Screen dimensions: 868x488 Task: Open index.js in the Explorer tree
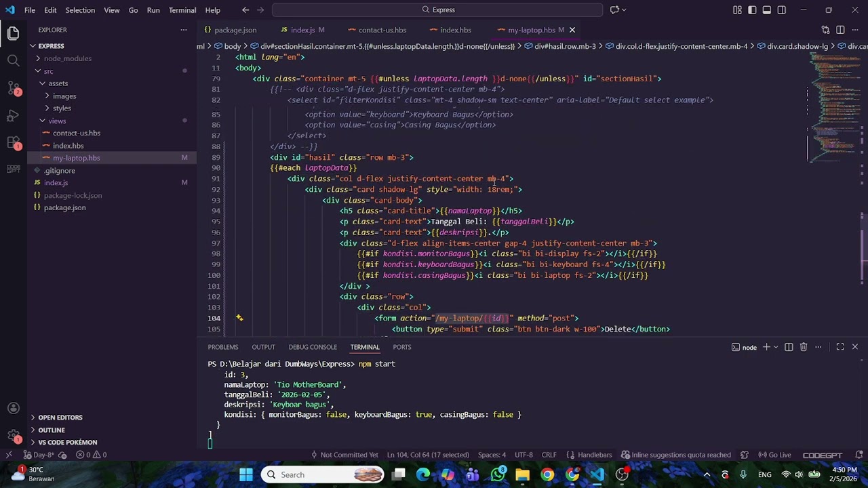pos(56,183)
